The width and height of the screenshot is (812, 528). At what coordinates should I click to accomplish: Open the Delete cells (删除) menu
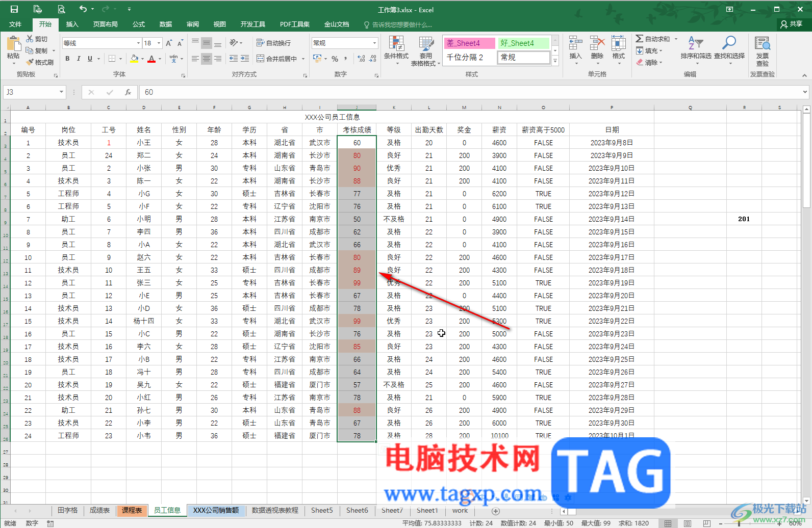(x=597, y=50)
